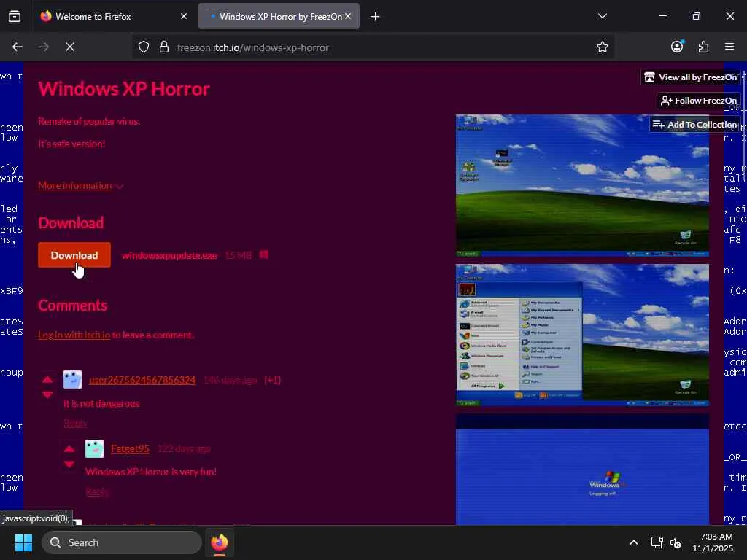Open the Firefox View tab-list icon
Viewport: 747px width, 560px height.
point(15,16)
